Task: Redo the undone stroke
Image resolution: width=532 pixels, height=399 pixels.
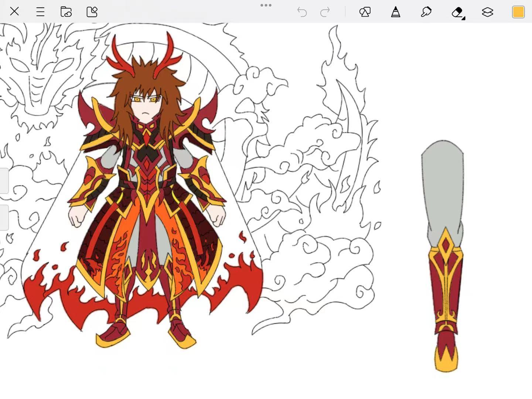Action: pos(325,12)
